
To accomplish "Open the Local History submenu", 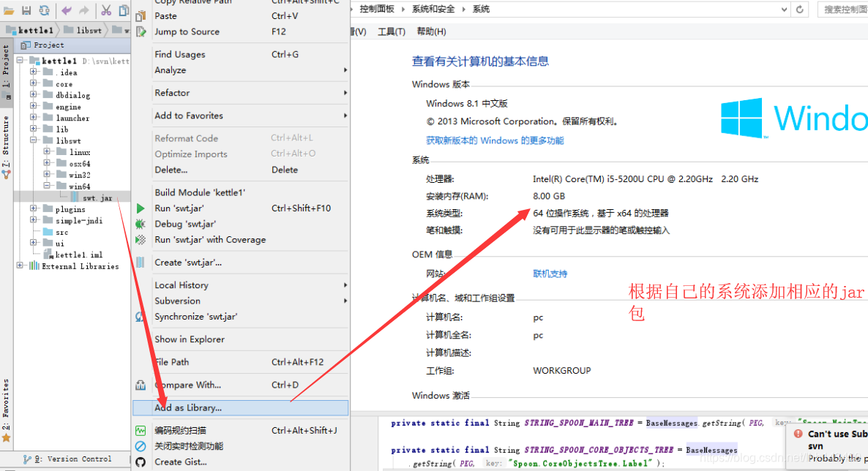I will click(240, 285).
